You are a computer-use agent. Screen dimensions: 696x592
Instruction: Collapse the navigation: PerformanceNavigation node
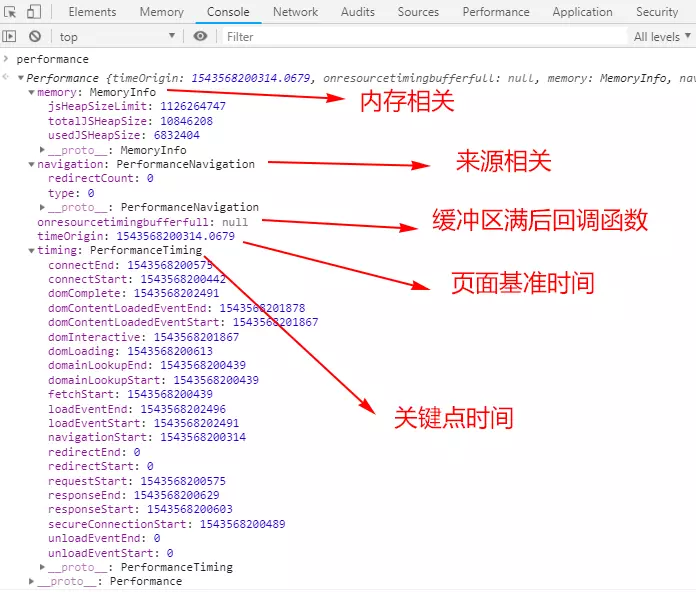(x=31, y=164)
